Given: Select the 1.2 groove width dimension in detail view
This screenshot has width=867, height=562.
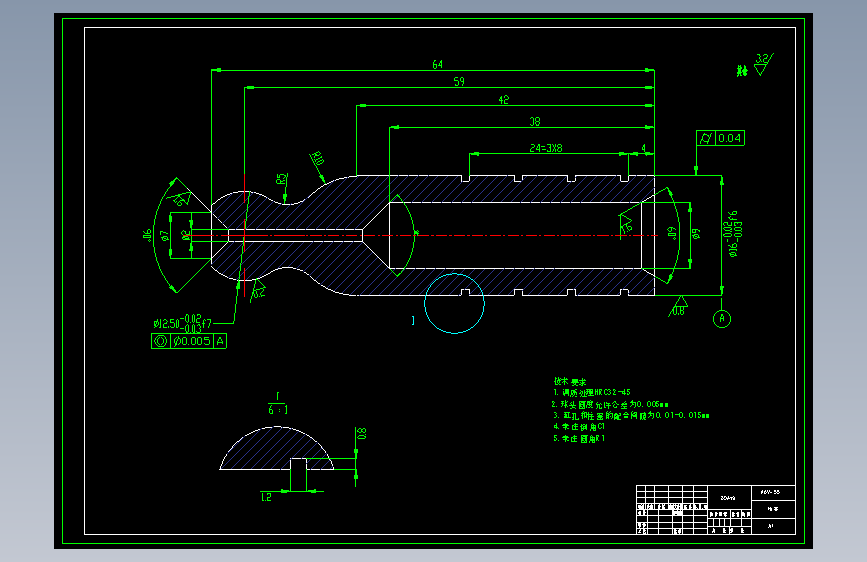Looking at the screenshot, I should pyautogui.click(x=266, y=497).
